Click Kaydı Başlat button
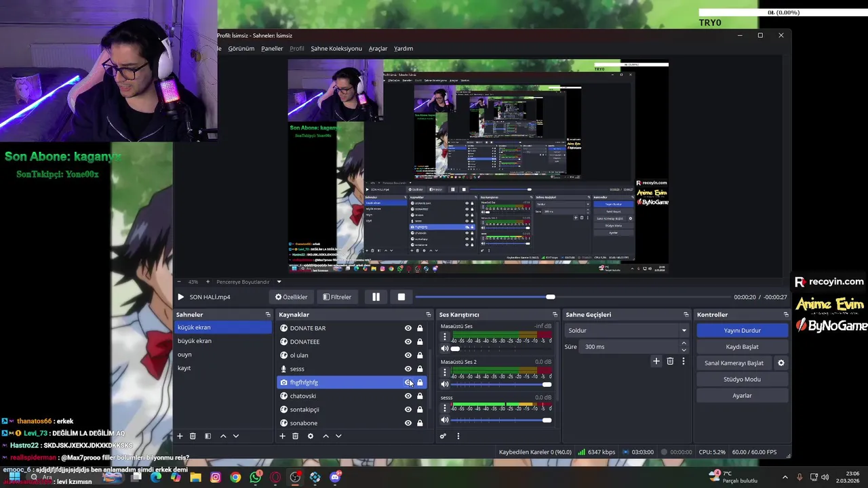Viewport: 868px width, 488px height. point(742,346)
